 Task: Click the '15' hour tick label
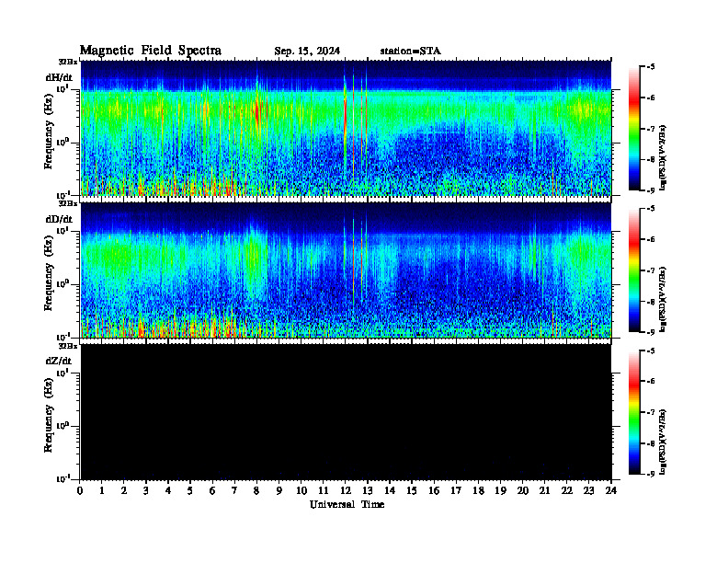412,491
